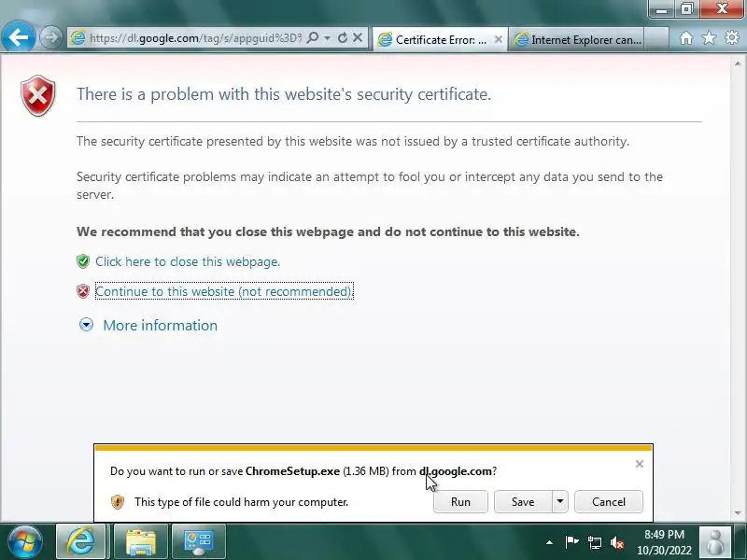Screen dimensions: 747x560
Task: Click Internet Explorer taskbar icon
Action: pyautogui.click(x=81, y=541)
